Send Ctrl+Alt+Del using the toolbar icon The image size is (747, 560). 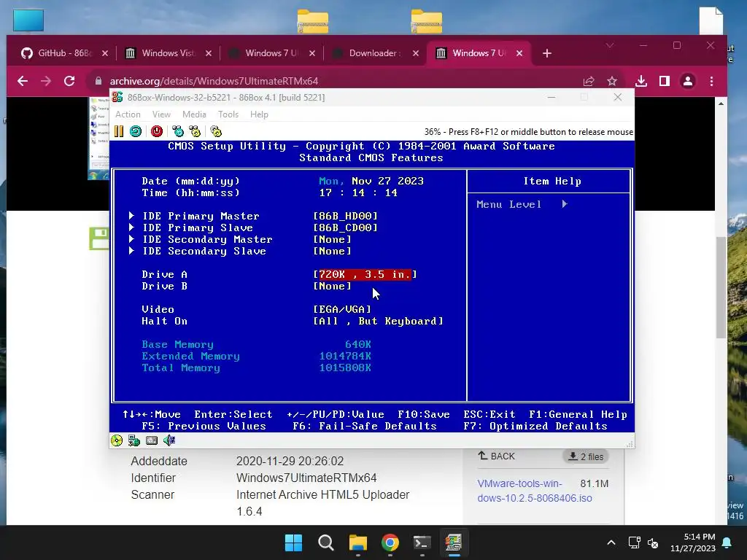point(178,131)
